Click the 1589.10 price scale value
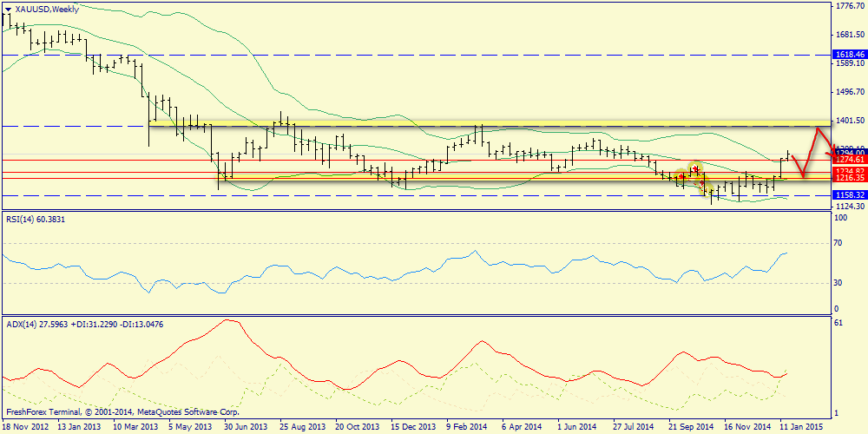This screenshot has height=434, width=868. (850, 64)
